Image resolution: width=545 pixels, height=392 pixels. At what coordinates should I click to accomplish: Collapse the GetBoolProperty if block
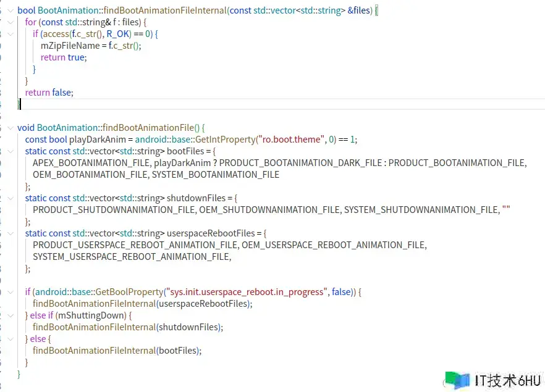(x=11, y=292)
